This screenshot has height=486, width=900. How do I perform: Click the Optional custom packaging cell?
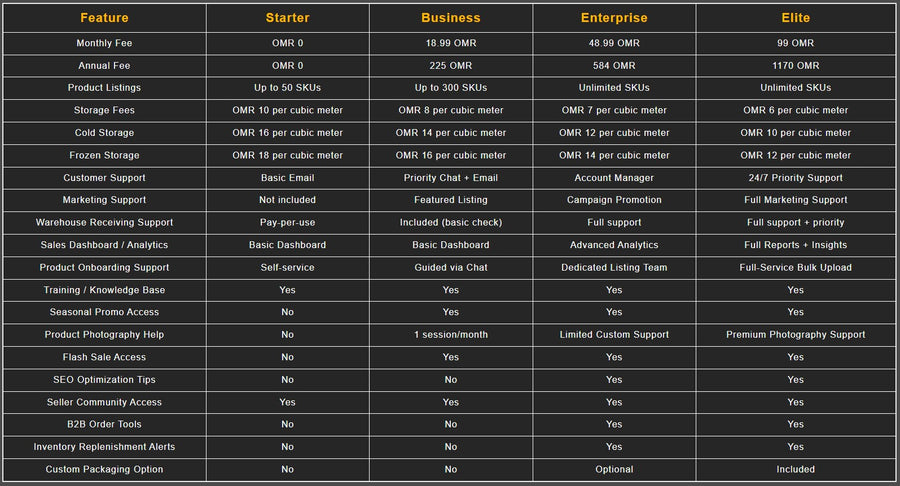(x=614, y=469)
